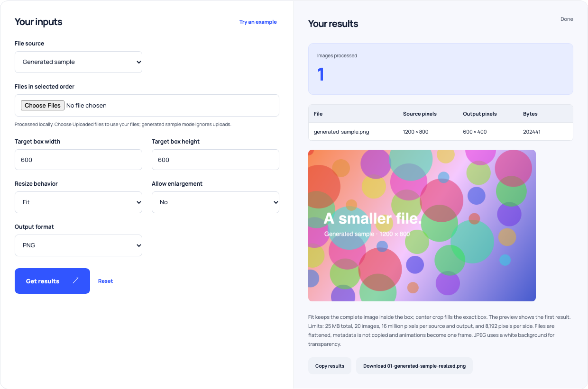This screenshot has width=588, height=389.
Task: Open the Output format dropdown
Action: click(78, 245)
